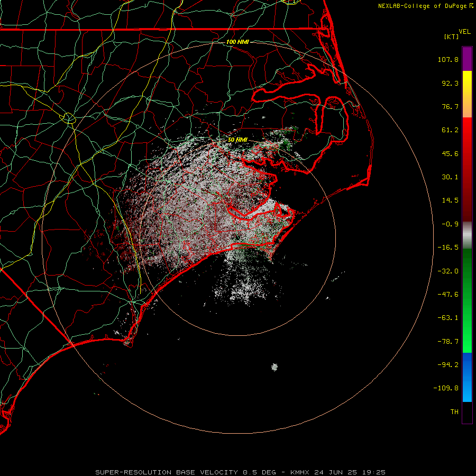Click the 14.5 scale value
This screenshot has width=476, height=476.
pyautogui.click(x=450, y=200)
